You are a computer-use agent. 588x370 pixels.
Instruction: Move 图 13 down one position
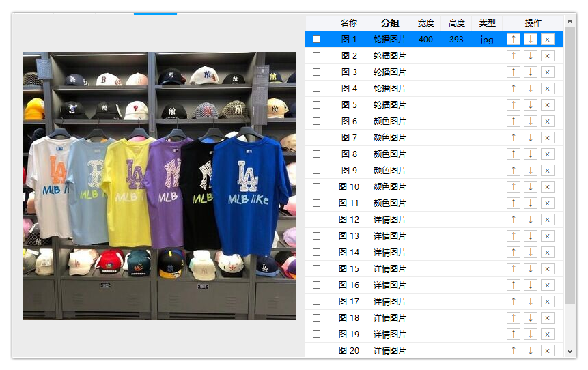(x=530, y=236)
